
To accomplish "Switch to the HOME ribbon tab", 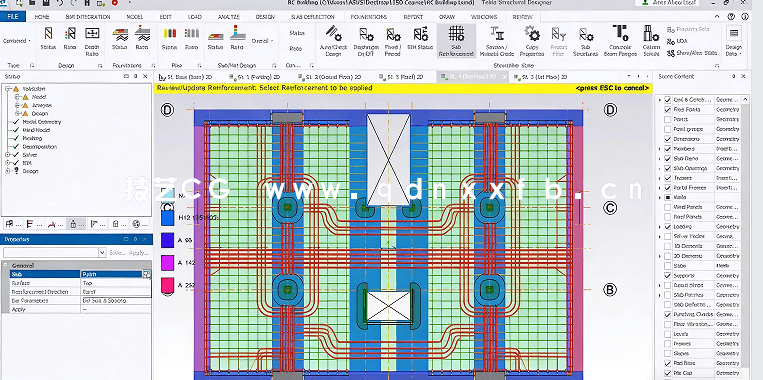I will pos(42,17).
